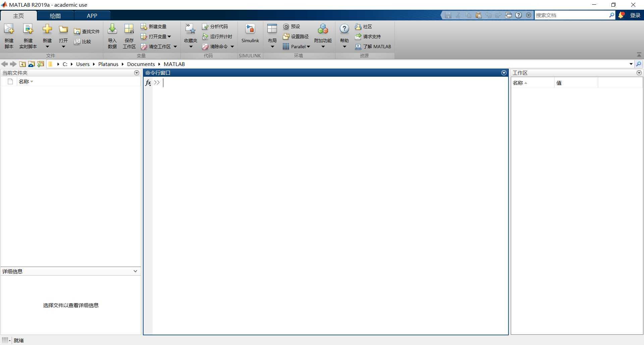Click the search documentation magnifier icon
644x345 pixels.
pos(611,15)
